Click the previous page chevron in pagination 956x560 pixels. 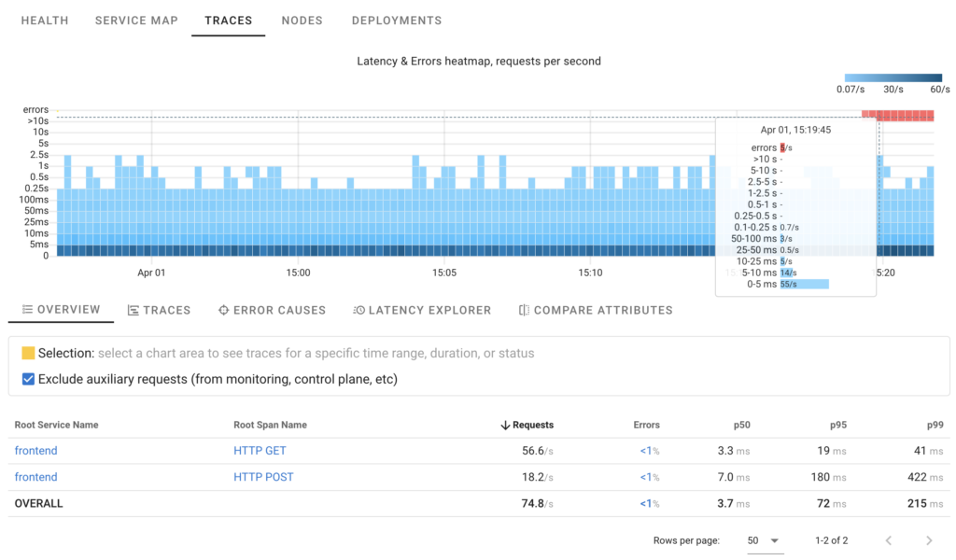[888, 539]
